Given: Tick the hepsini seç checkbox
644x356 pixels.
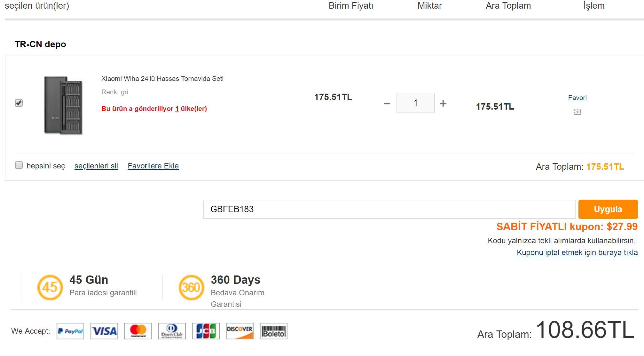Looking at the screenshot, I should tap(19, 165).
